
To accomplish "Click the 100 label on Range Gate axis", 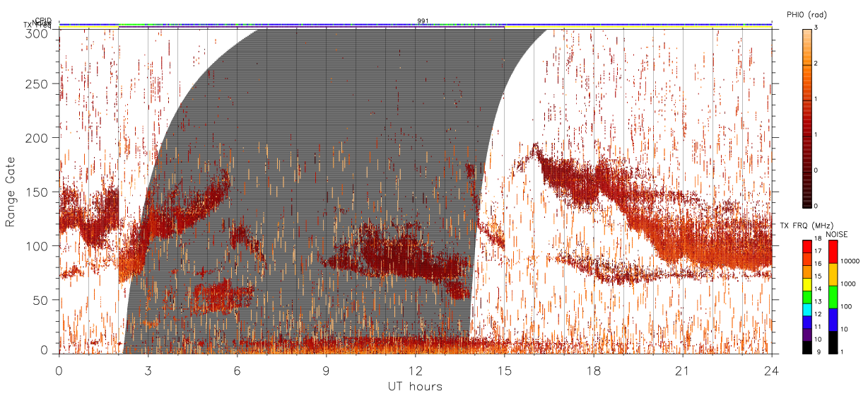I will coord(37,245).
